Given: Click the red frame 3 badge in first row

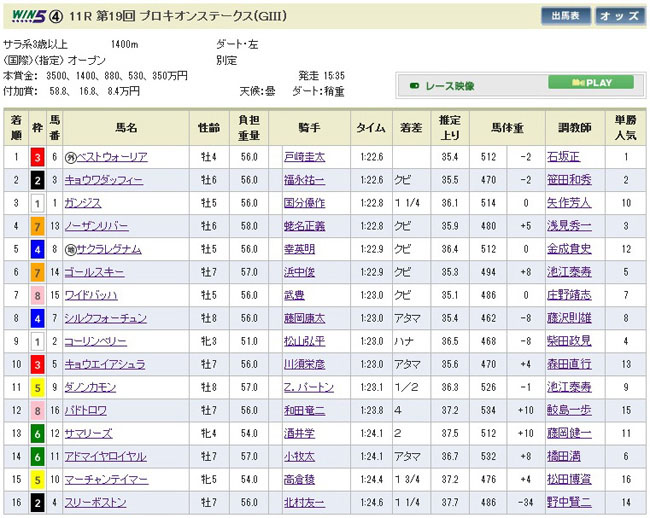Looking at the screenshot, I should click(35, 157).
